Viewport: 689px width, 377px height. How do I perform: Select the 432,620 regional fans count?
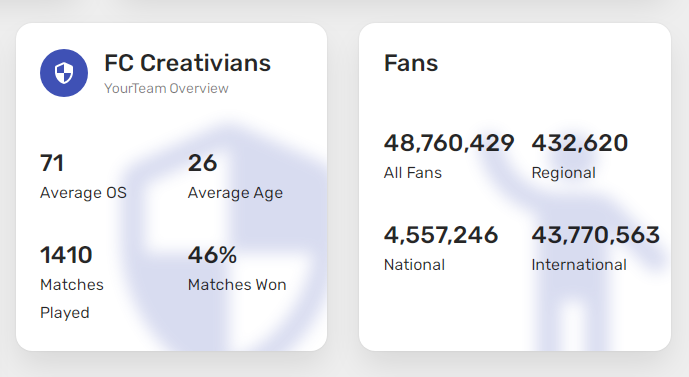(x=580, y=143)
